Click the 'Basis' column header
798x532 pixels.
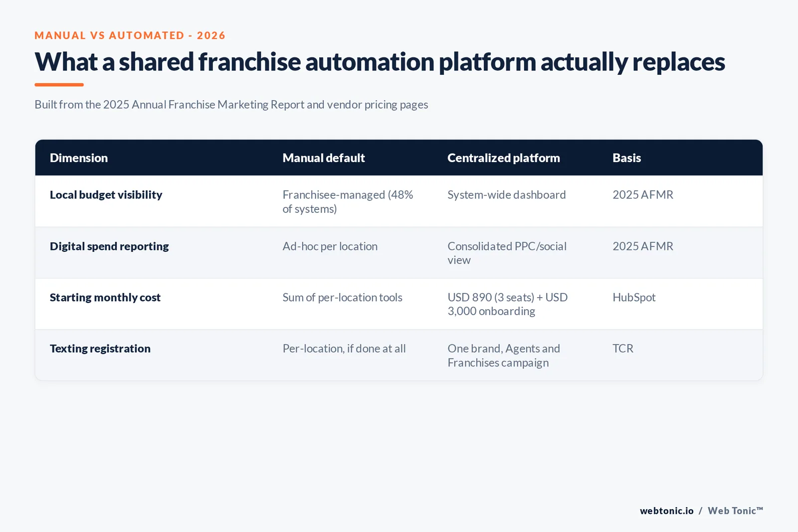(627, 158)
